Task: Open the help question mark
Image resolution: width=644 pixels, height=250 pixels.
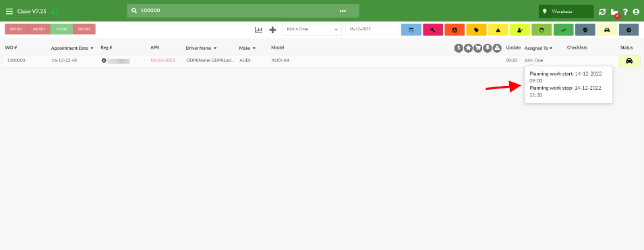Action: (625, 11)
